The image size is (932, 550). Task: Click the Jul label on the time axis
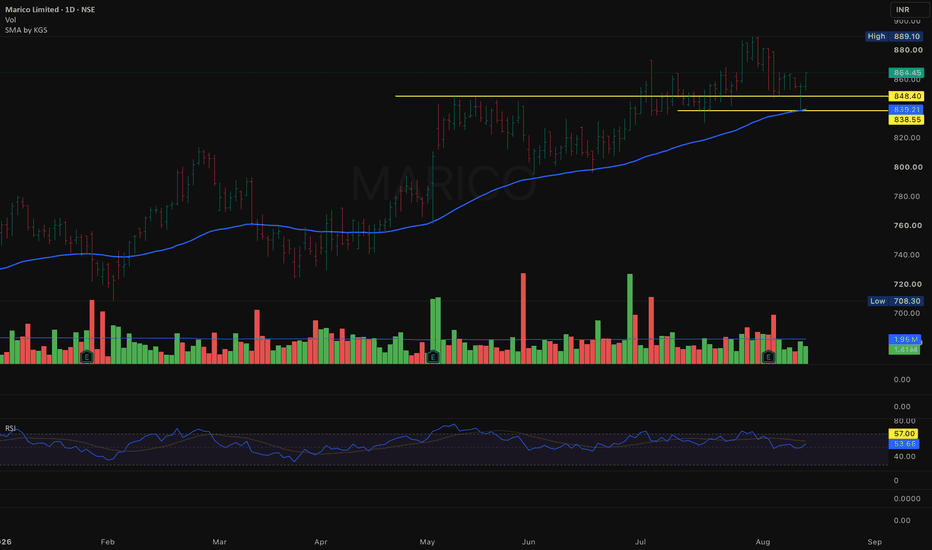coord(640,542)
